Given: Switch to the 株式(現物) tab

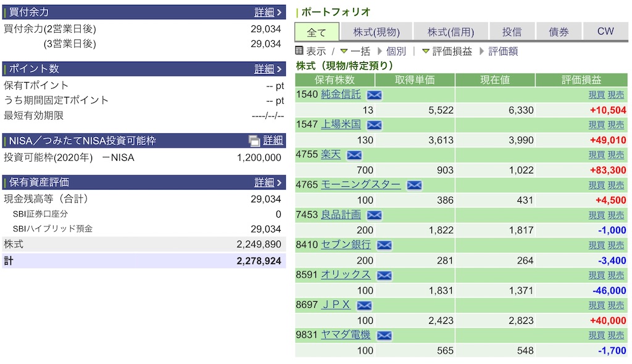Looking at the screenshot, I should 376,32.
